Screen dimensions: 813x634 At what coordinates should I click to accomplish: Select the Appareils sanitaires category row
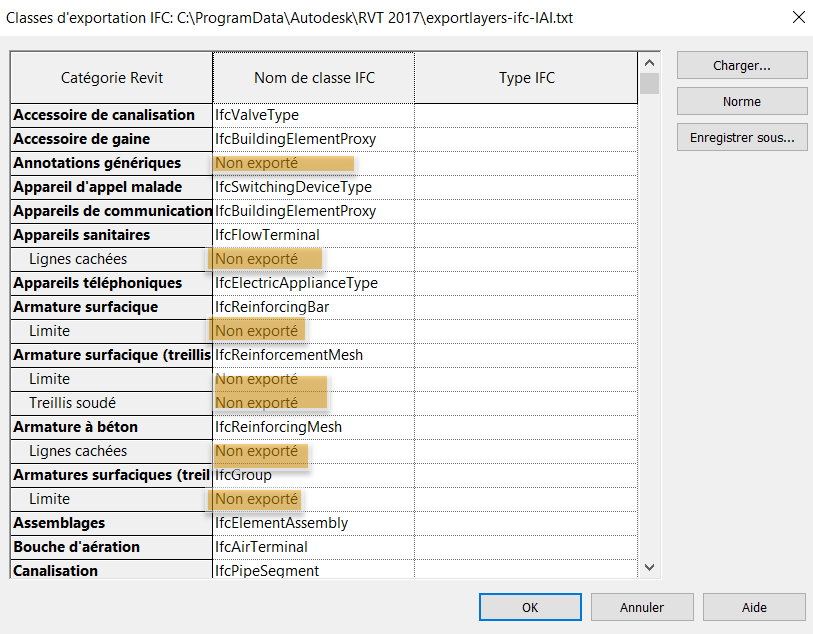[x=111, y=235]
